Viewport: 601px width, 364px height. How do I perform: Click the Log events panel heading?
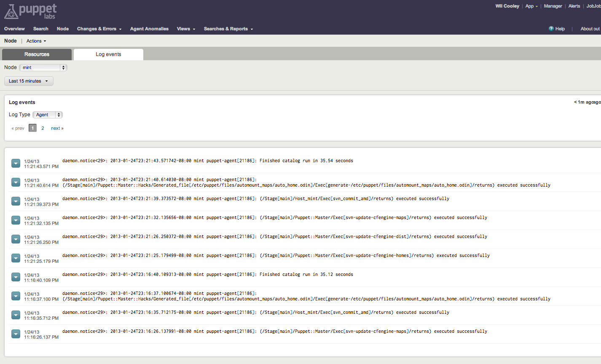(x=22, y=102)
